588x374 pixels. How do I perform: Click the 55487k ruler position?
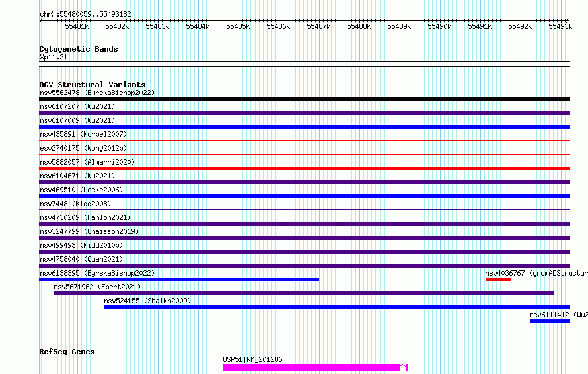tap(318, 26)
